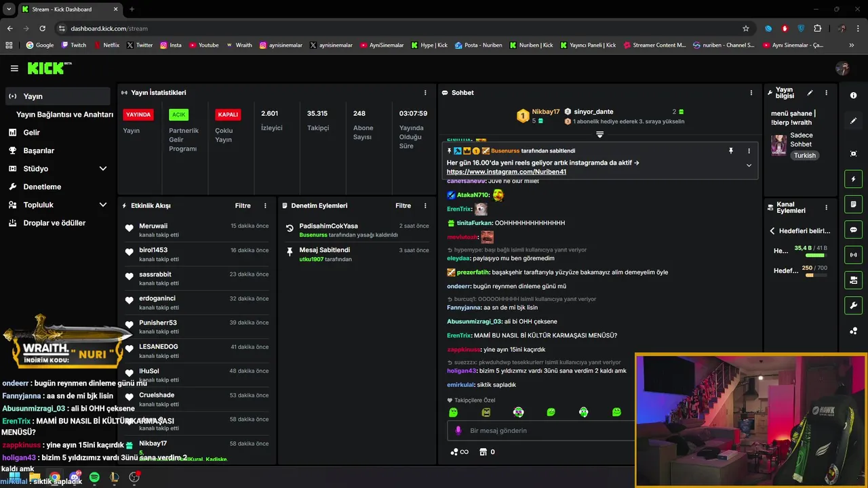Toggle the lightning bolt widget in the right rail
Screen dimensions: 868x488
(853, 179)
